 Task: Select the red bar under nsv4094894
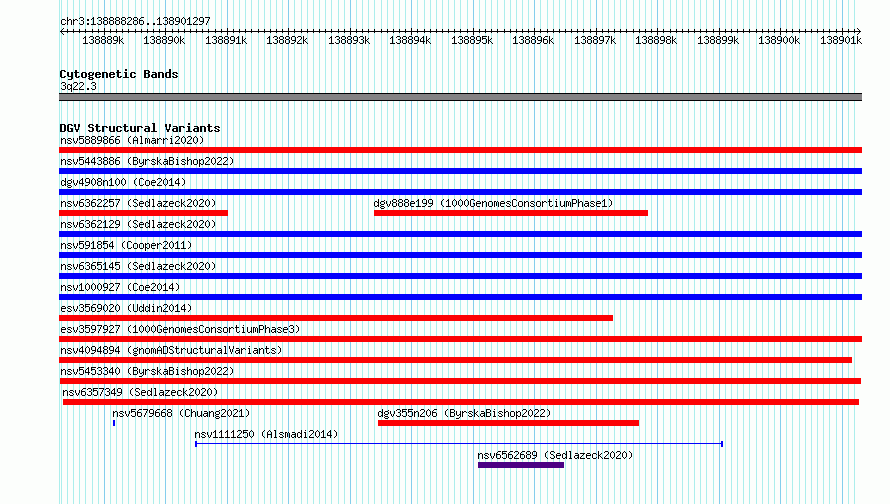455,360
